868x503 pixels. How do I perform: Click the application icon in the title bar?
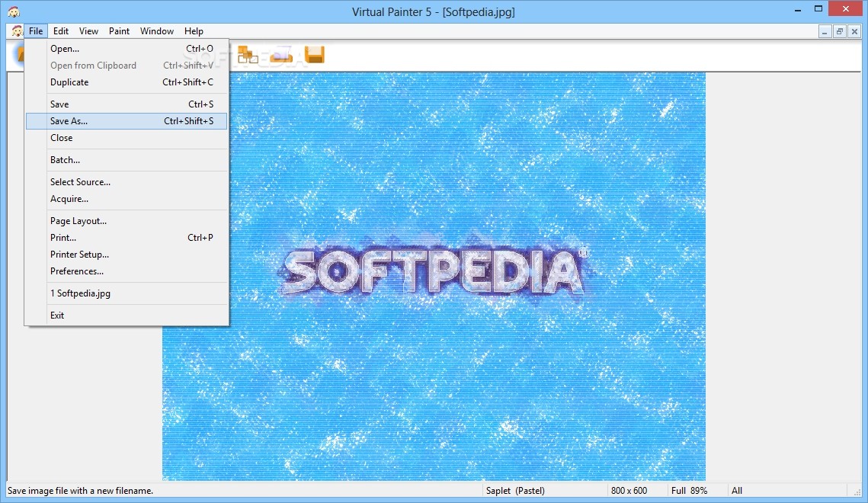14,11
